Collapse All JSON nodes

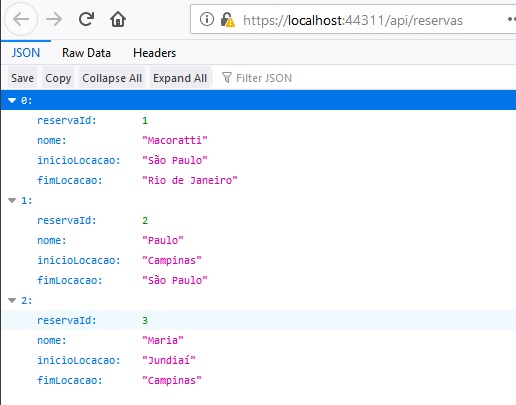112,78
